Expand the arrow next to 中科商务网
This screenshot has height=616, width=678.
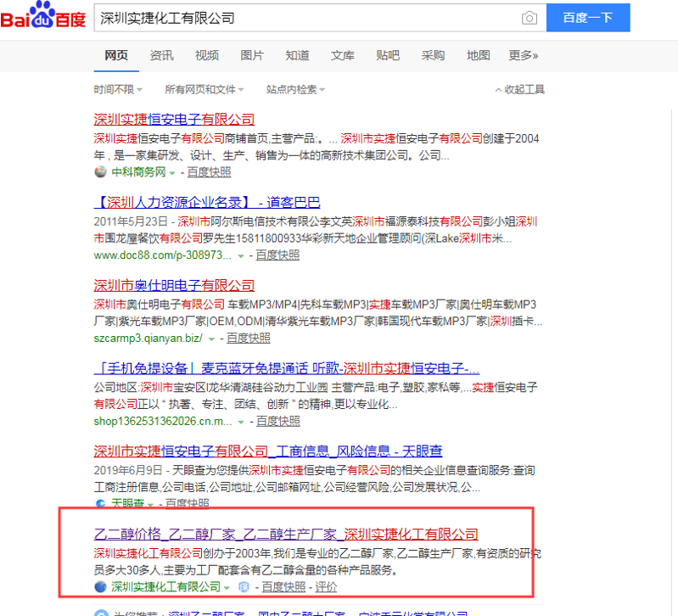pyautogui.click(x=172, y=173)
